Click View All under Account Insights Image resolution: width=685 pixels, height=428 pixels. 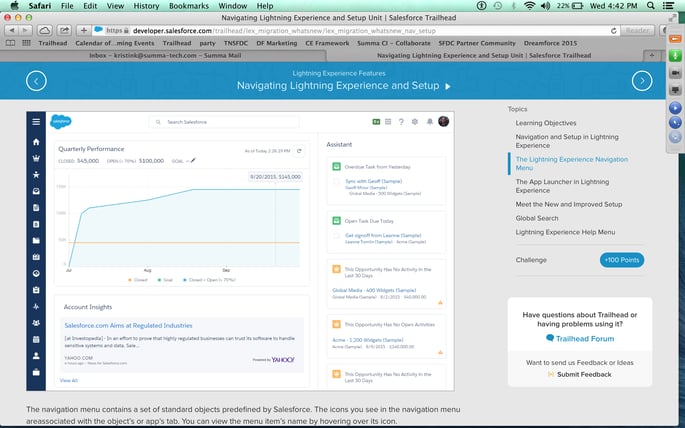(x=69, y=380)
